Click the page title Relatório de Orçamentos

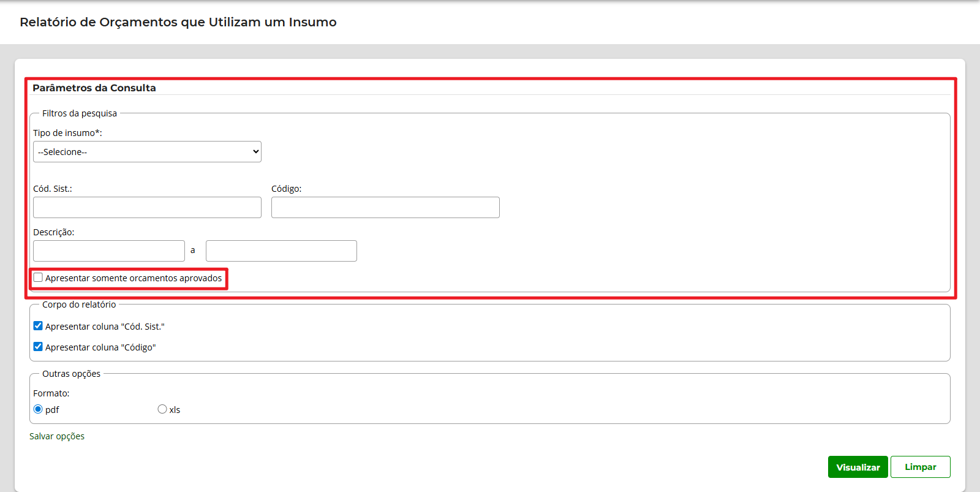(178, 22)
